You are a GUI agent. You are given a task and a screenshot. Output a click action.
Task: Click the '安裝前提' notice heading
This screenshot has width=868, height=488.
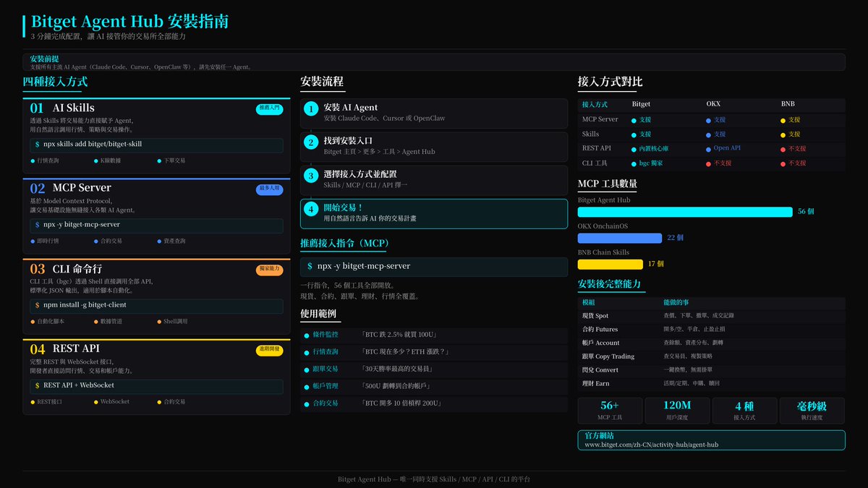pyautogui.click(x=45, y=59)
